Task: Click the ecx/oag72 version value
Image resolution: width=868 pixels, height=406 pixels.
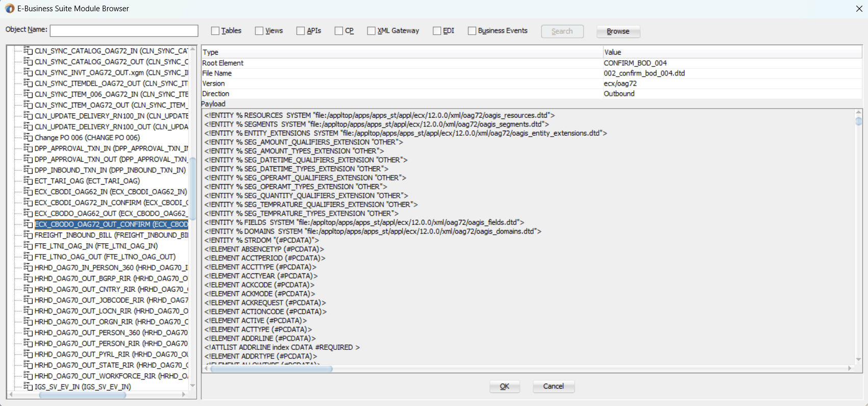Action: tap(620, 83)
